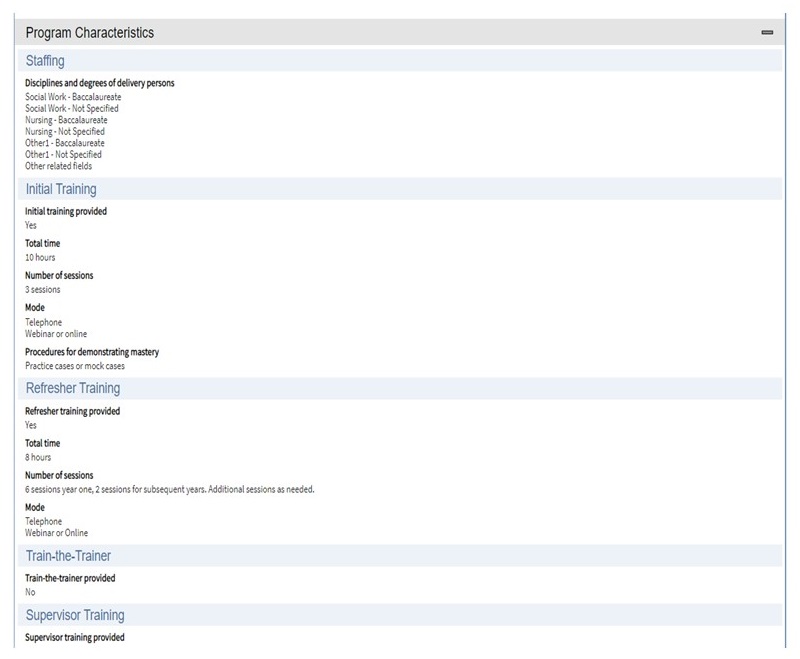Screen dimensions: 800x659
Task: Click the '8 hours' refresher total time
Action: (38, 457)
